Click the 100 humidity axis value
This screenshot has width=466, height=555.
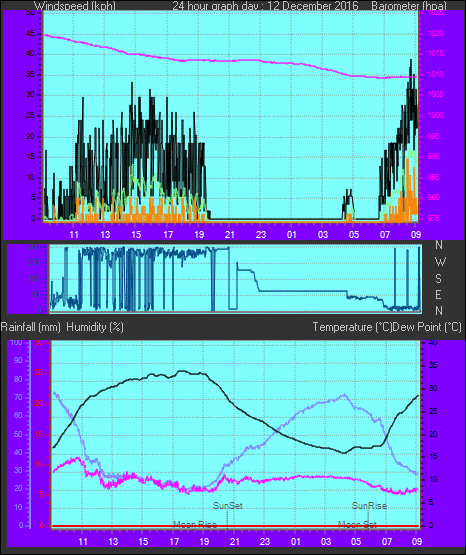point(16,342)
